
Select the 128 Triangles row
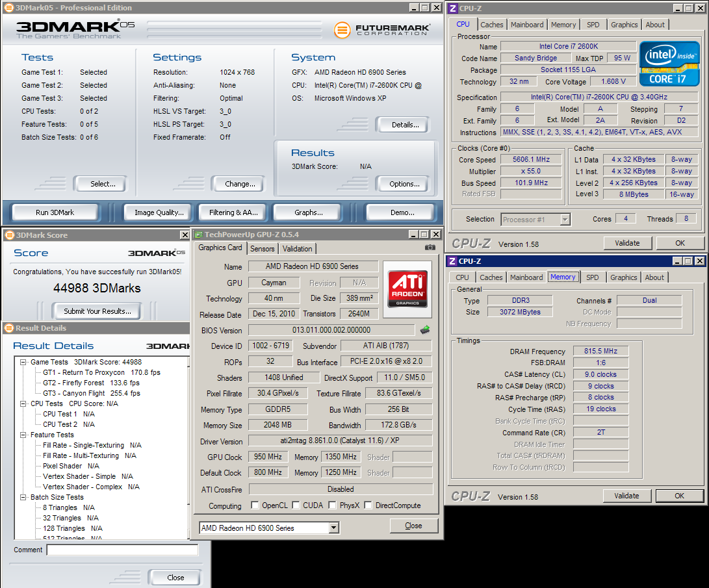tap(72, 528)
